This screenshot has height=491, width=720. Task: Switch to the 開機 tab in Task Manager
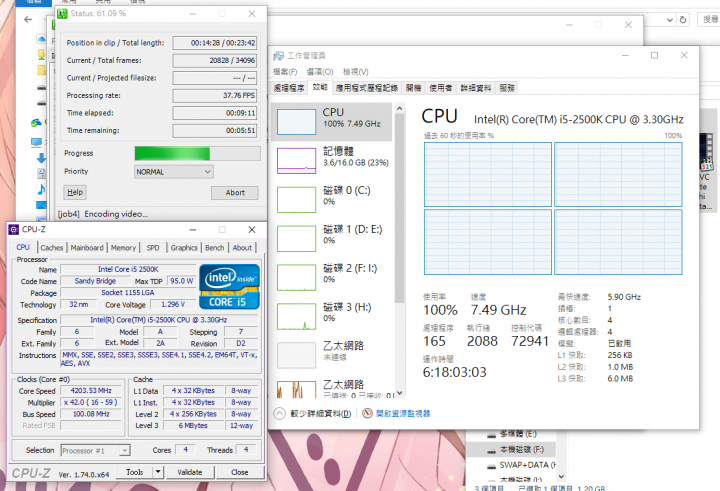pyautogui.click(x=413, y=88)
